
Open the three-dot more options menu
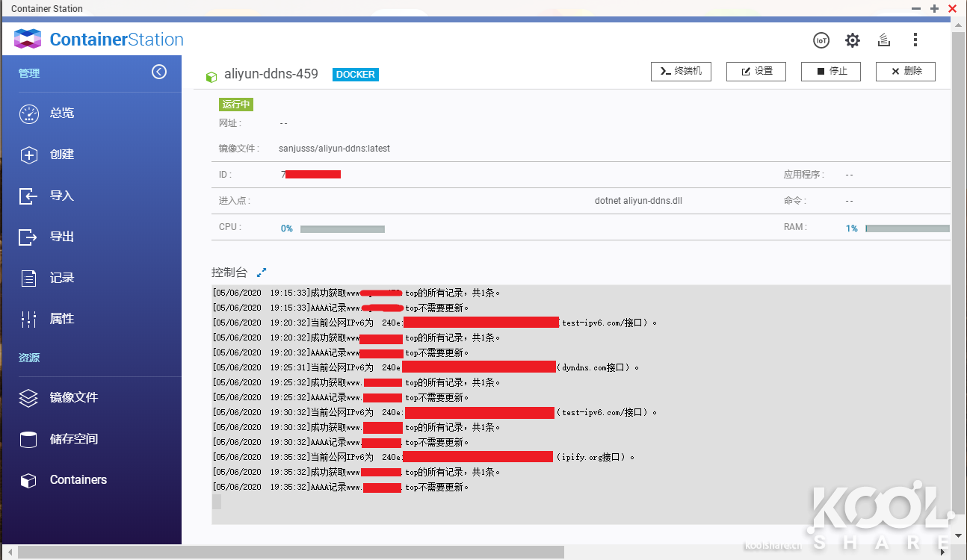coord(915,40)
